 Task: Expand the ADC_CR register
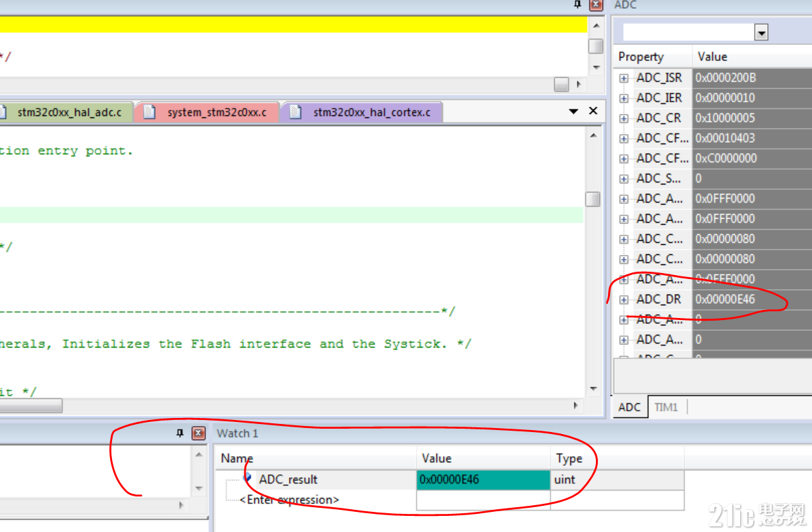pos(624,118)
